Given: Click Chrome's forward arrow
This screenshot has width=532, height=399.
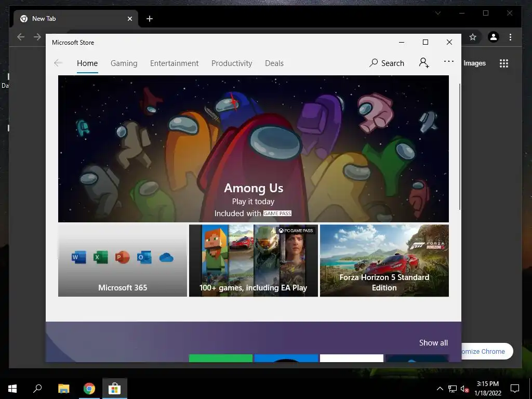Looking at the screenshot, I should (x=37, y=37).
